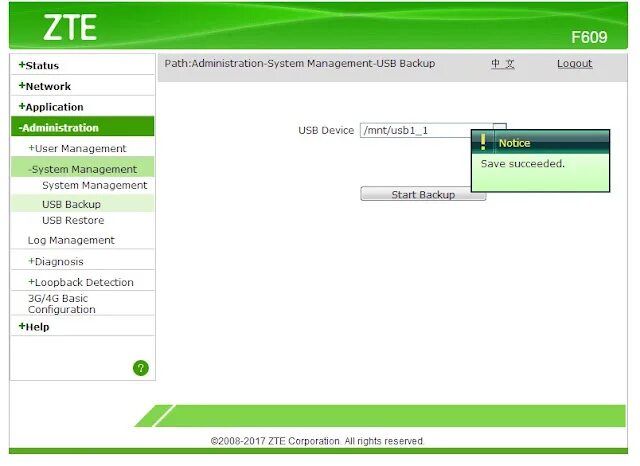Expand User Management submenu

tap(77, 149)
